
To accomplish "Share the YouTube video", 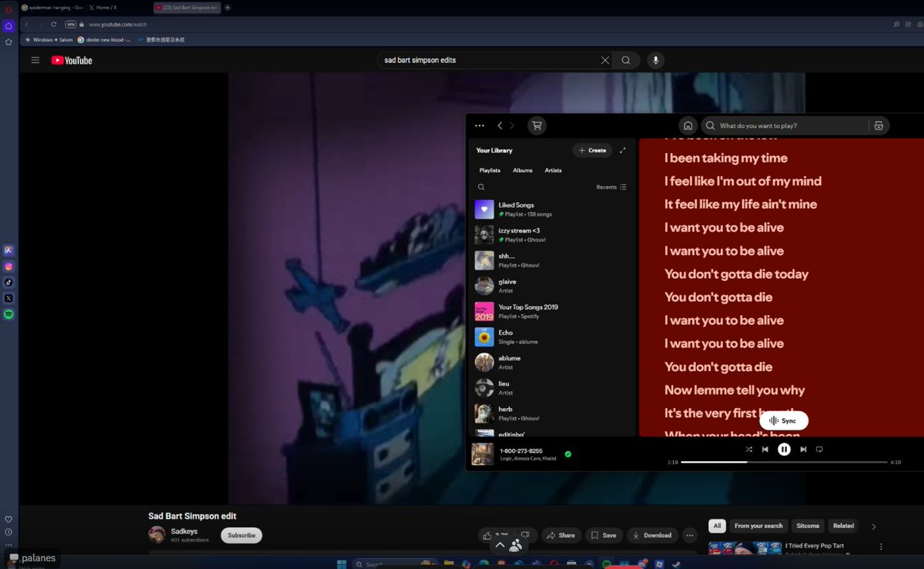I will tap(561, 535).
